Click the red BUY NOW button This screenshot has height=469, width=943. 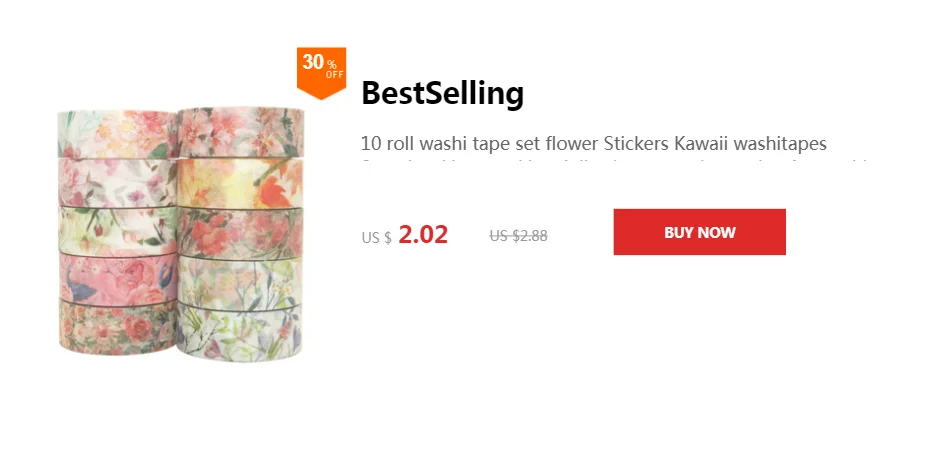(x=699, y=232)
